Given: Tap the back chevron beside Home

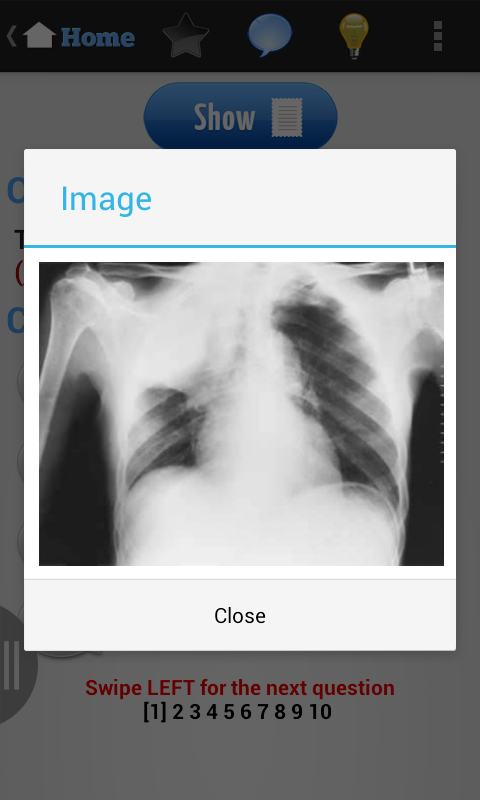Looking at the screenshot, I should pyautogui.click(x=11, y=36).
